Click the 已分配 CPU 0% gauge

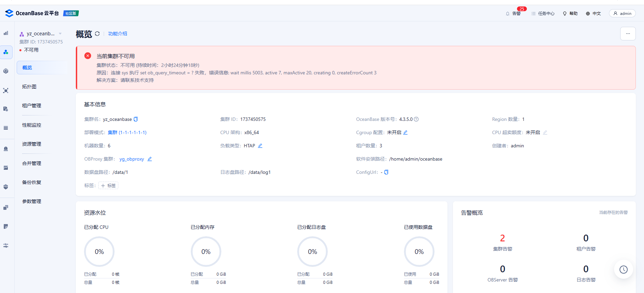click(x=99, y=252)
